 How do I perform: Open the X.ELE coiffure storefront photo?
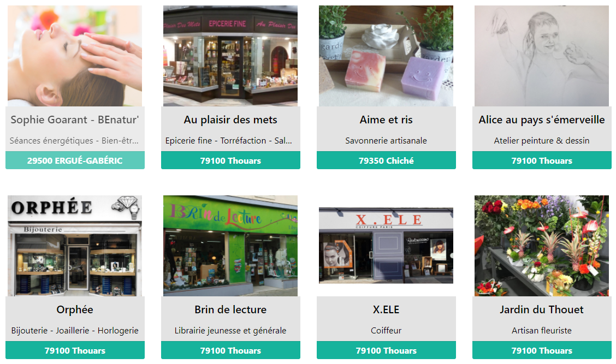(386, 246)
